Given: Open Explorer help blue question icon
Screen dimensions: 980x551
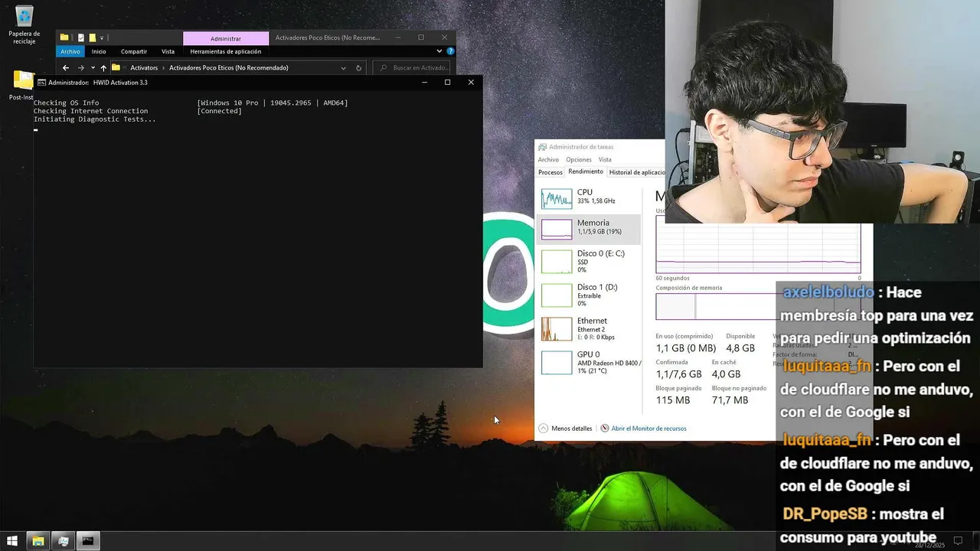Looking at the screenshot, I should point(449,51).
